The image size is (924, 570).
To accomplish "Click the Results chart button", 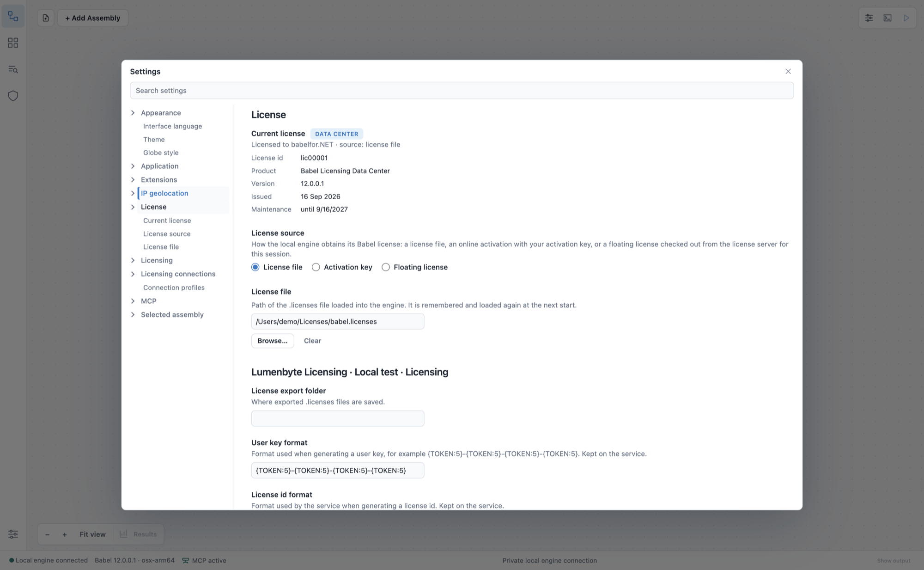I will [x=138, y=534].
